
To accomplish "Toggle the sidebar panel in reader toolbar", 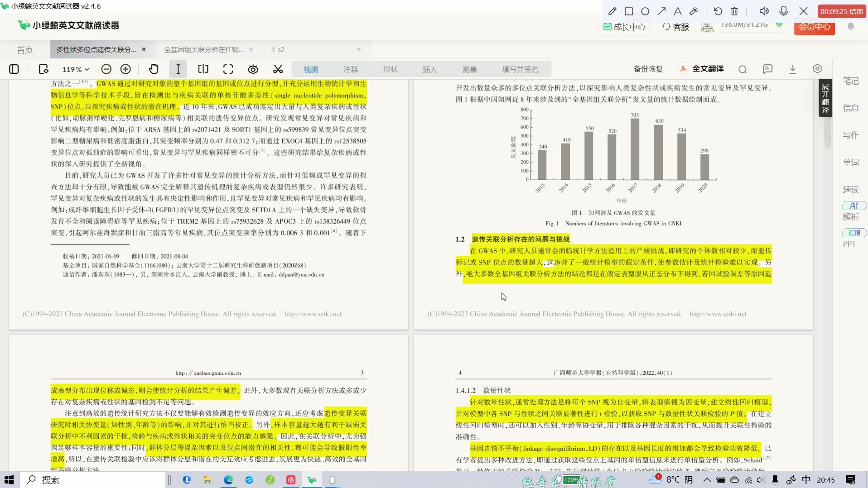I will point(14,69).
